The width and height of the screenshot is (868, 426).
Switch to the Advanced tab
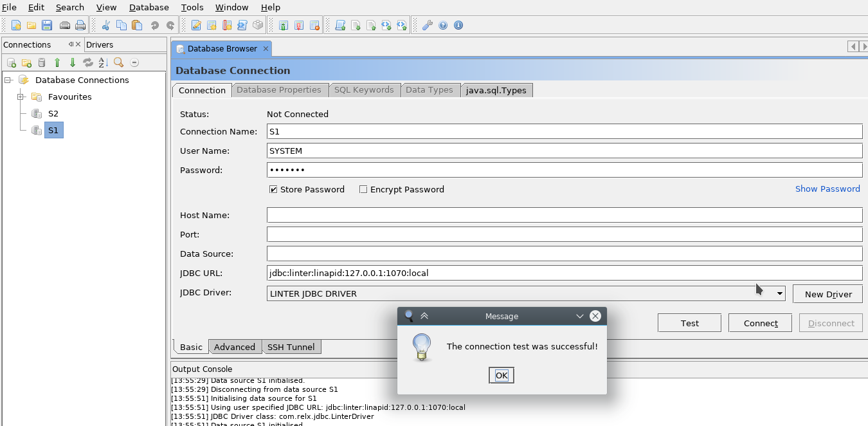pos(234,347)
